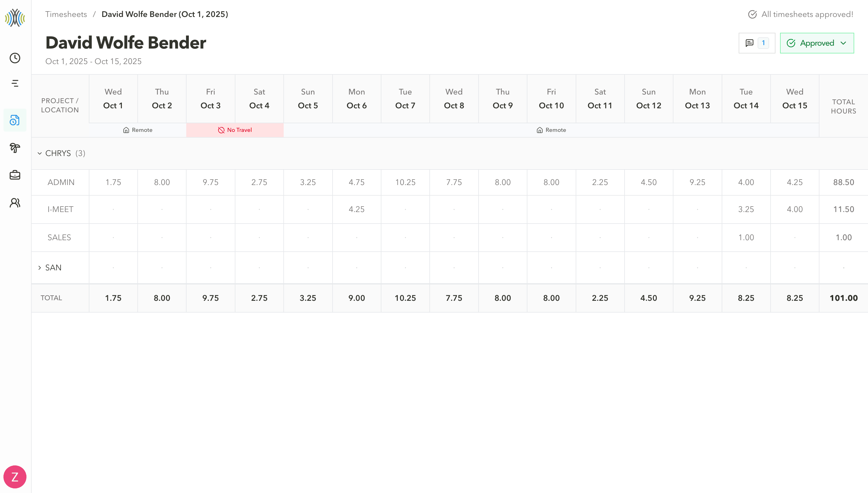Open David Wolfe Bender breadcrumb entry
The image size is (868, 493).
point(165,14)
